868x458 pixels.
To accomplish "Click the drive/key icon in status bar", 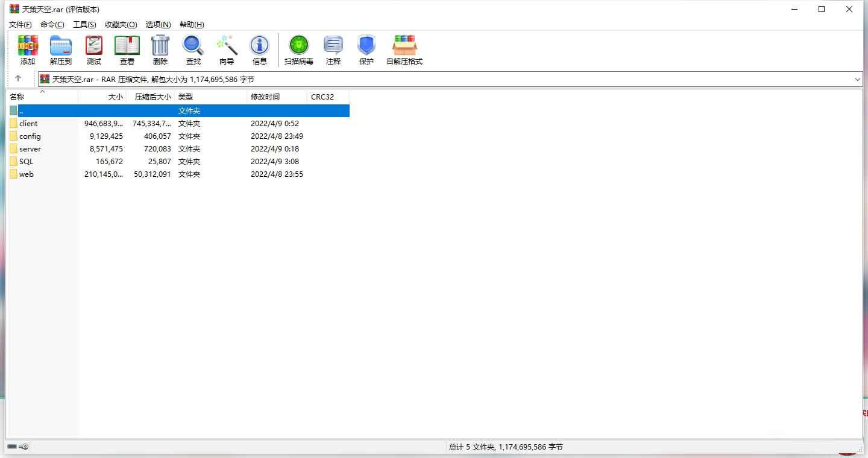I will coord(18,447).
